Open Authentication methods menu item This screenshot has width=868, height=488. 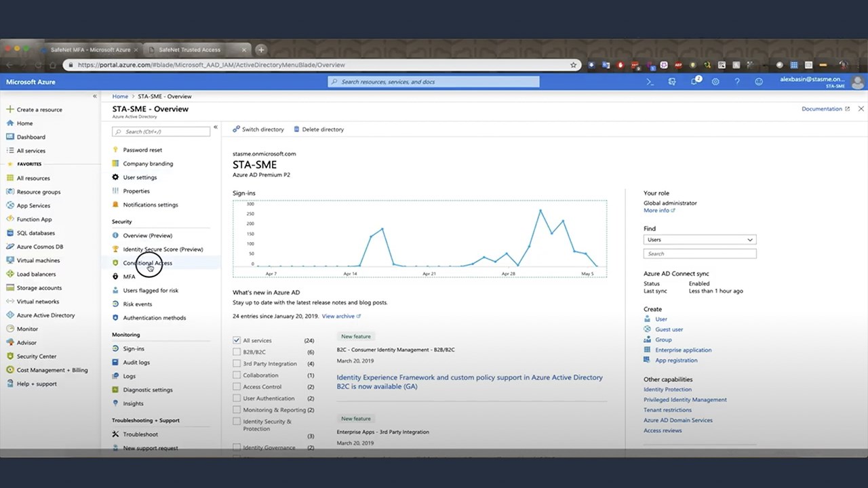tap(155, 318)
